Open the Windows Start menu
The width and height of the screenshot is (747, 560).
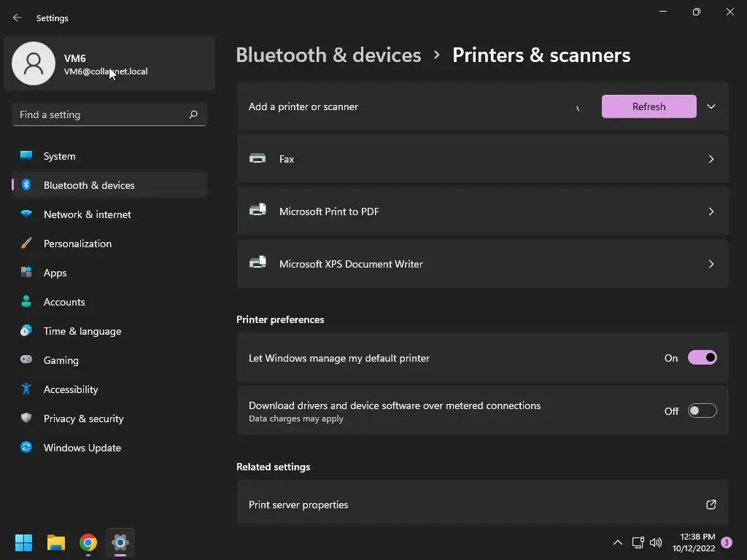click(x=24, y=542)
